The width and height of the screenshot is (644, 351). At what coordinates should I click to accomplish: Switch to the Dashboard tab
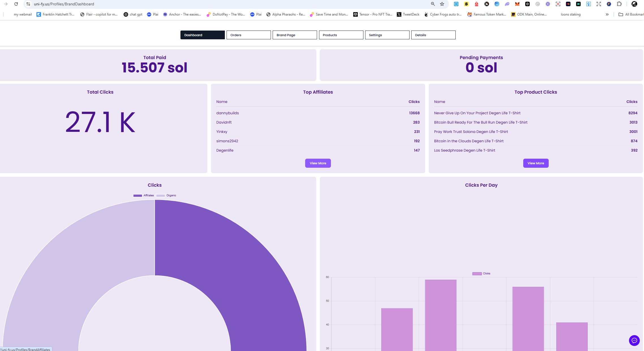point(203,35)
